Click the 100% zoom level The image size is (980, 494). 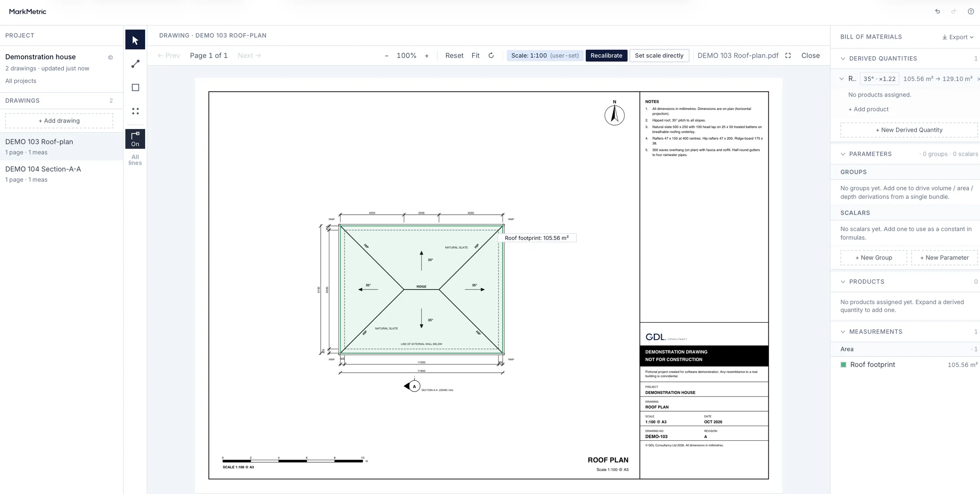point(407,56)
